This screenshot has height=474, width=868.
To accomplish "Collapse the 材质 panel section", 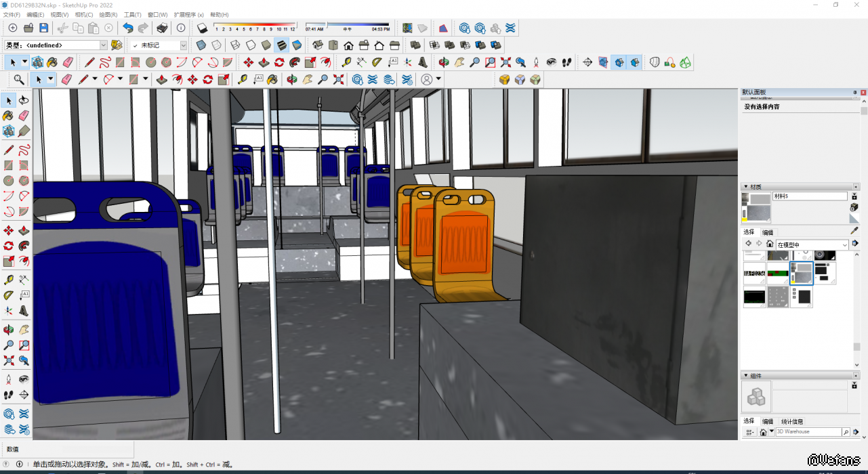I will click(x=746, y=187).
